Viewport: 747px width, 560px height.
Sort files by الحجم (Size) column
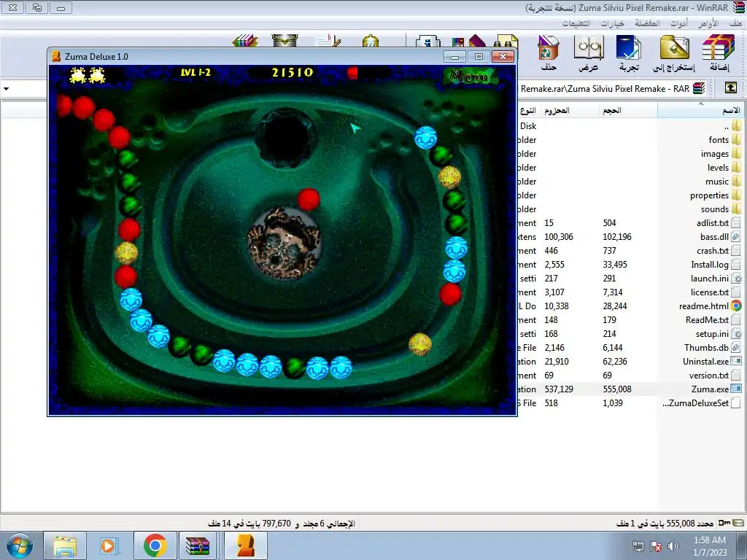point(628,111)
